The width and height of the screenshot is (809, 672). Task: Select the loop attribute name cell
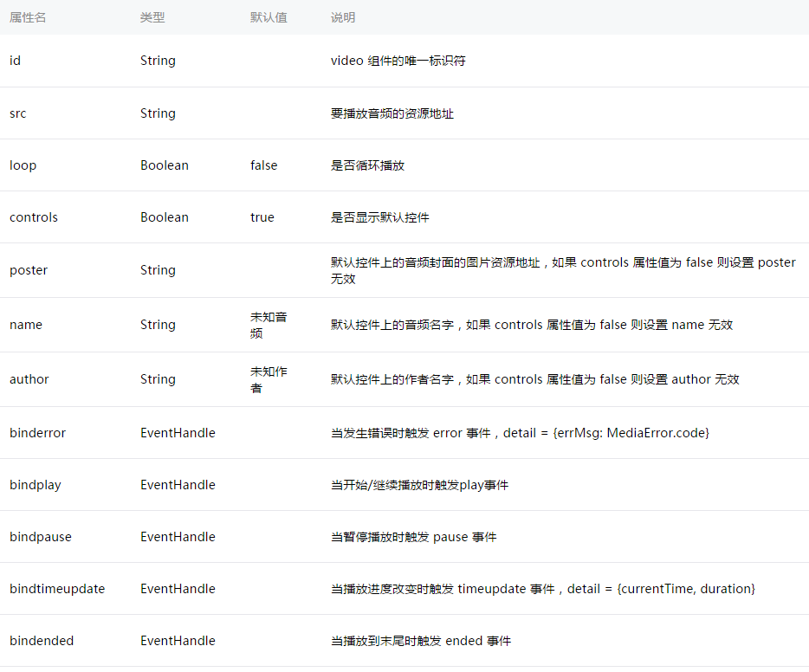point(23,165)
